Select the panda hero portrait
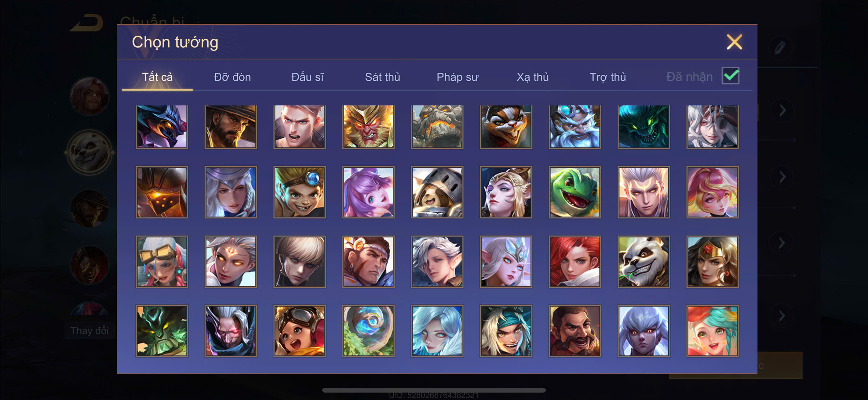 [643, 261]
